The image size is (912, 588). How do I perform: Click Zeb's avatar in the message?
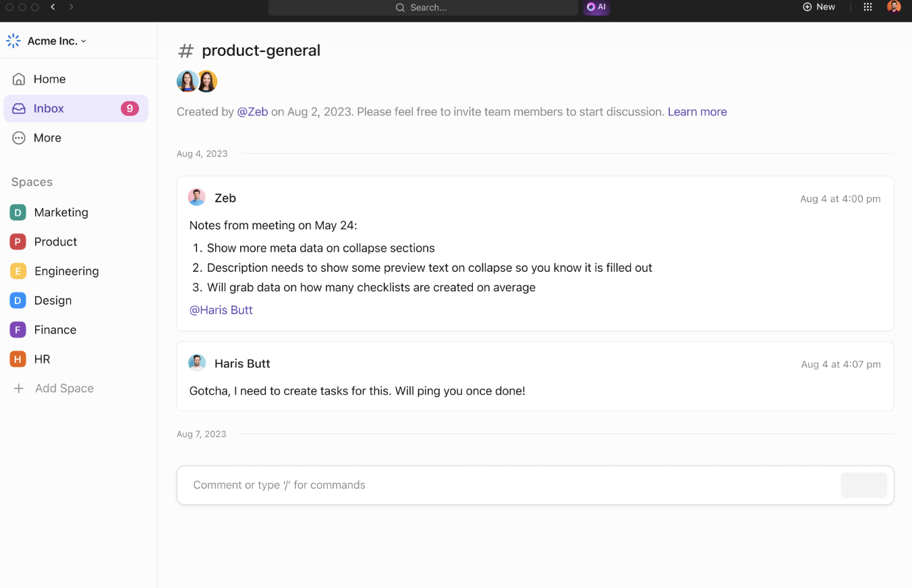(x=196, y=198)
